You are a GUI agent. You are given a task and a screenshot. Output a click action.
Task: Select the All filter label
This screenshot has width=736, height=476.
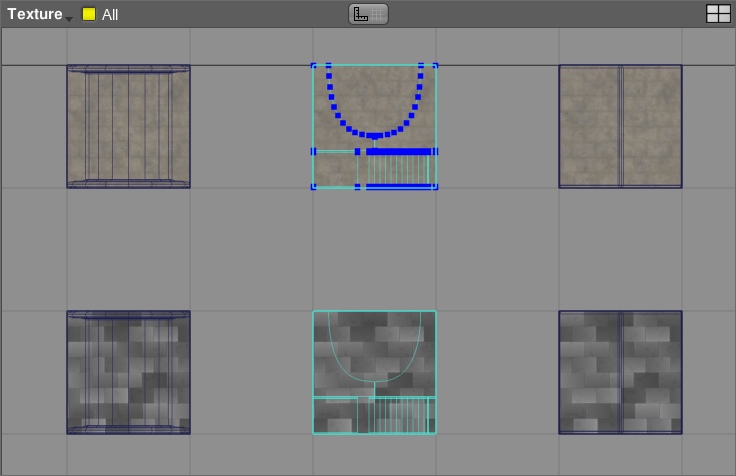point(110,15)
